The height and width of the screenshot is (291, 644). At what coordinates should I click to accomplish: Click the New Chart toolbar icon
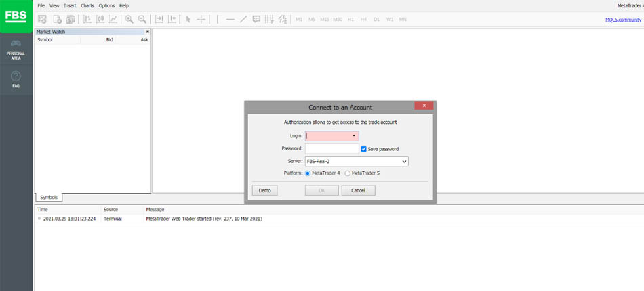click(42, 19)
